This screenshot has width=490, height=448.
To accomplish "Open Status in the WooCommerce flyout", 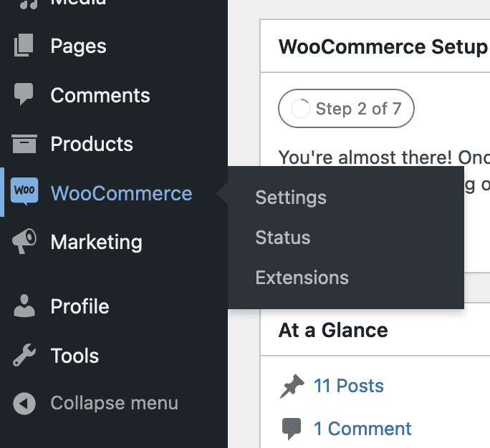I will [x=283, y=238].
